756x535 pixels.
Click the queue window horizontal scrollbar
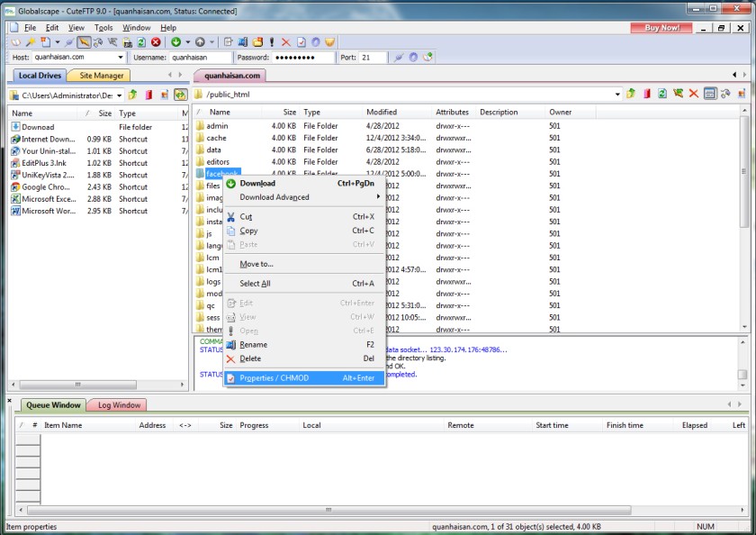pos(328,510)
